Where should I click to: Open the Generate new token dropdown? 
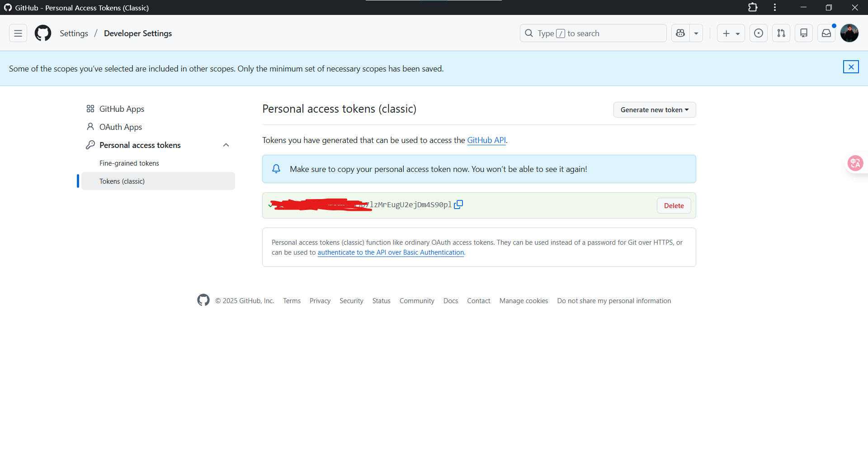point(655,110)
